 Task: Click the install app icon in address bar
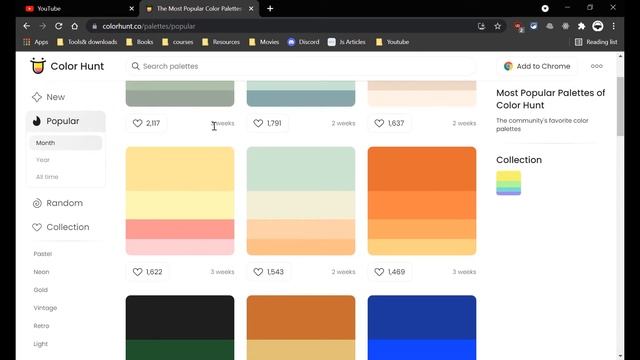click(x=481, y=26)
